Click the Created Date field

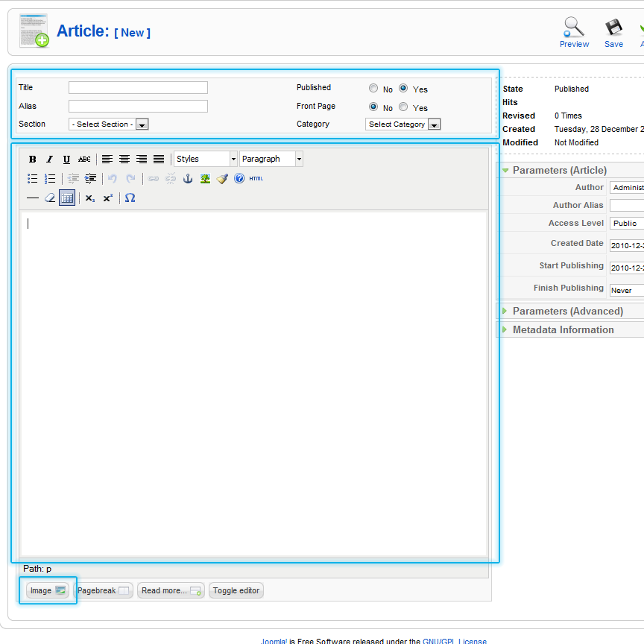(627, 245)
